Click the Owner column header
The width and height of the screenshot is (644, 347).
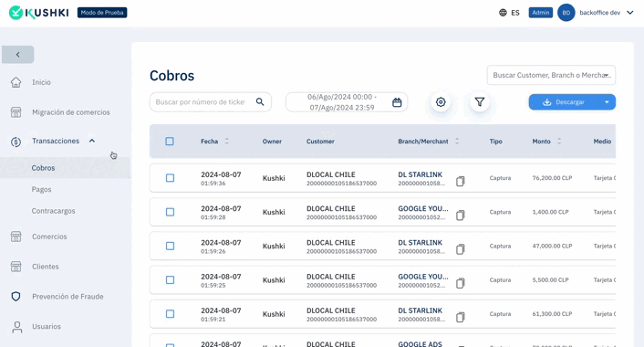pyautogui.click(x=272, y=141)
